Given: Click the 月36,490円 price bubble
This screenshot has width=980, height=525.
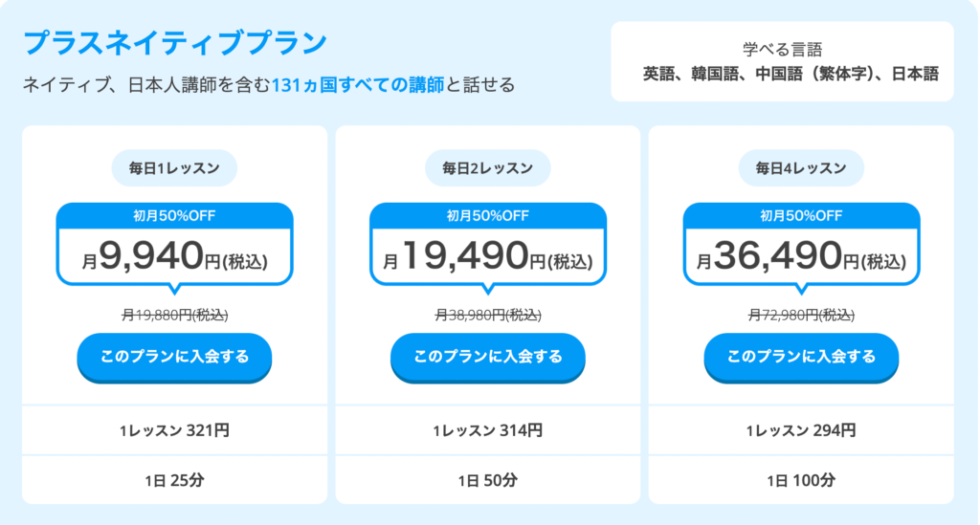Looking at the screenshot, I should (801, 245).
